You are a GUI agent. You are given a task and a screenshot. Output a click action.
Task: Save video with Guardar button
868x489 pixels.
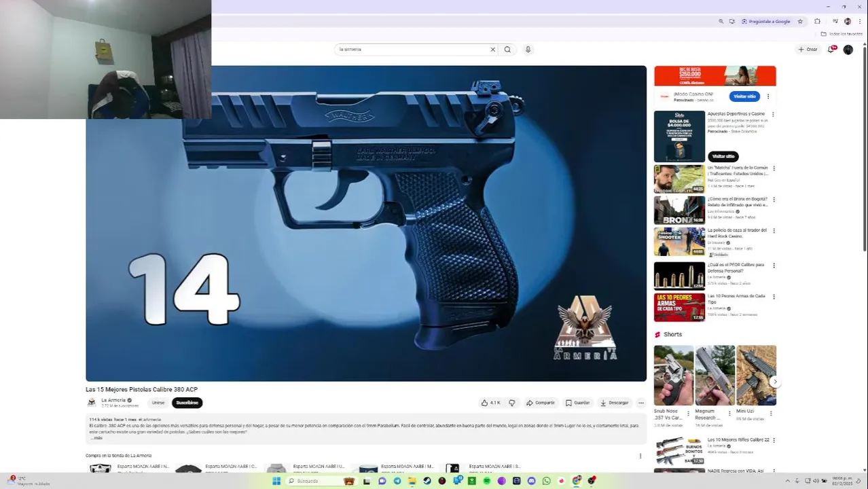pos(578,403)
